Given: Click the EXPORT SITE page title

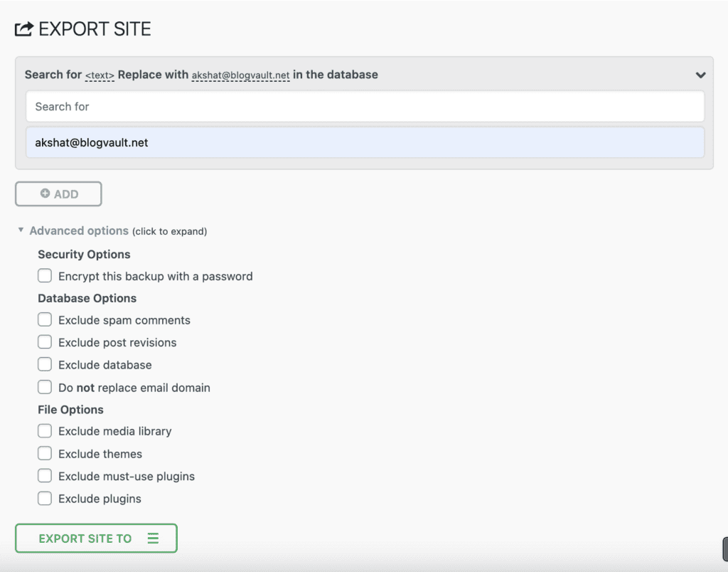Looking at the screenshot, I should click(x=95, y=29).
